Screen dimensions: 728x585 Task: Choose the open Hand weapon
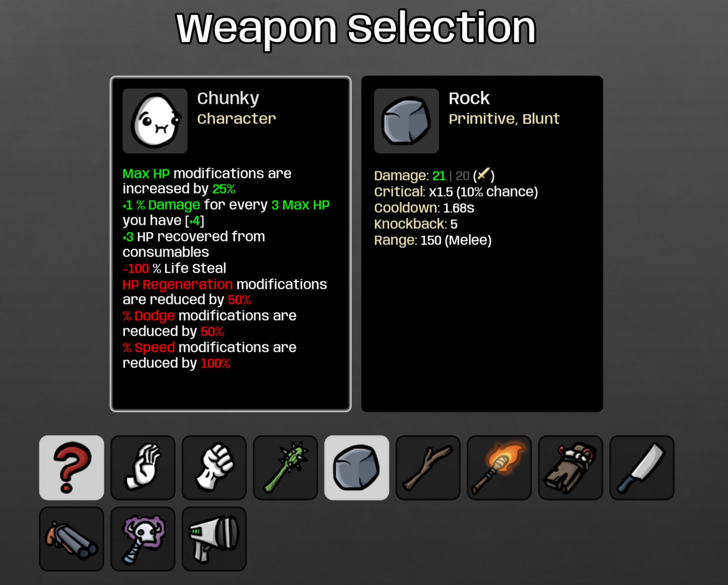(143, 467)
